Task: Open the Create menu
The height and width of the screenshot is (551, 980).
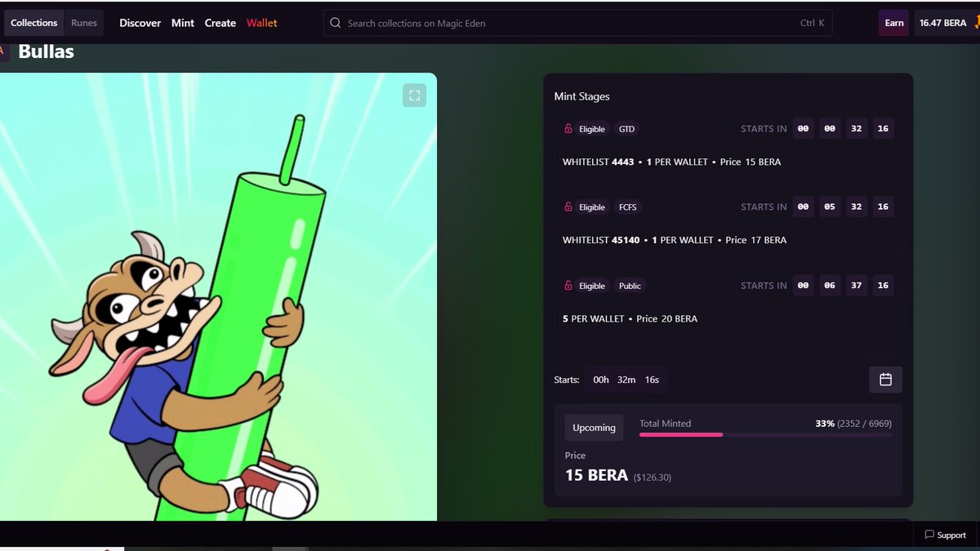Action: click(x=220, y=23)
